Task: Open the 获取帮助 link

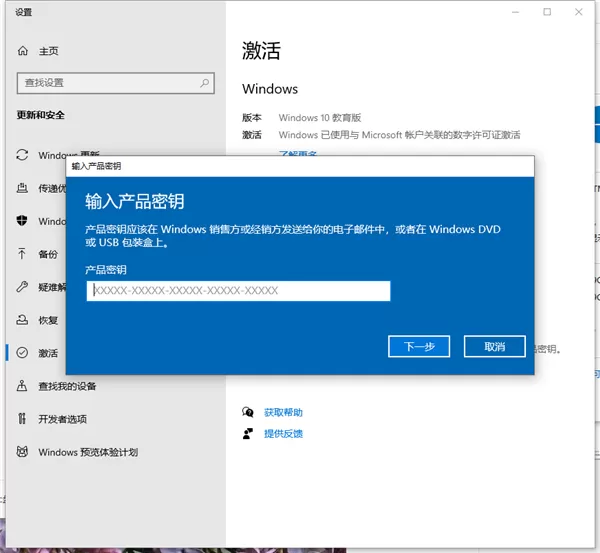Action: 283,413
